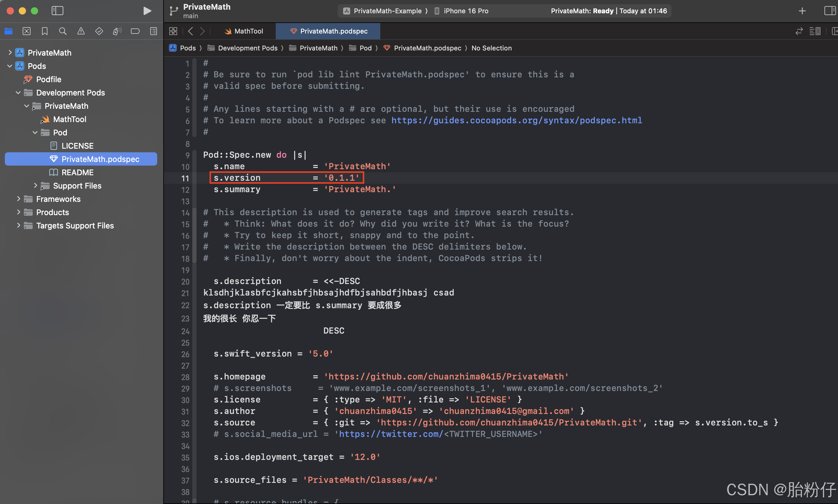Collapse the Pods project
The width and height of the screenshot is (838, 504).
pyautogui.click(x=10, y=66)
